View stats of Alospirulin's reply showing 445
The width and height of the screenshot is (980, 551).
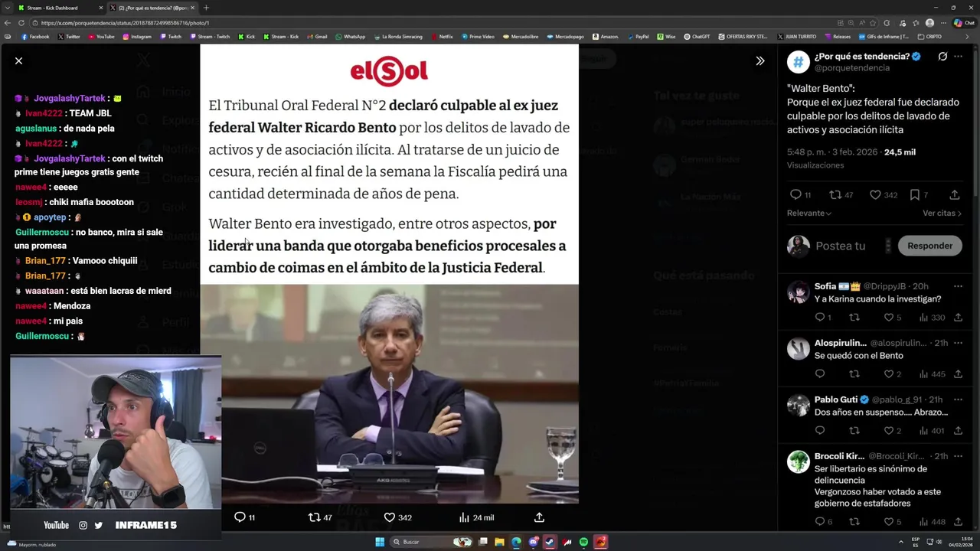tap(933, 374)
